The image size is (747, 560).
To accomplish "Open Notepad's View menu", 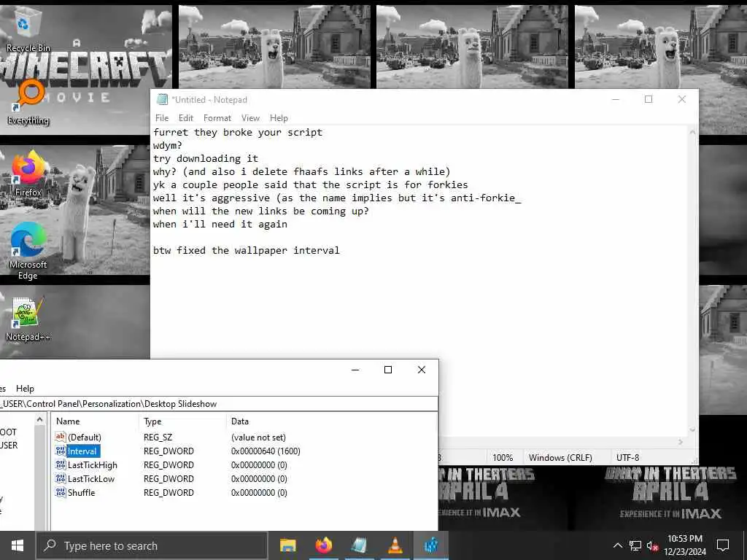I will point(250,118).
